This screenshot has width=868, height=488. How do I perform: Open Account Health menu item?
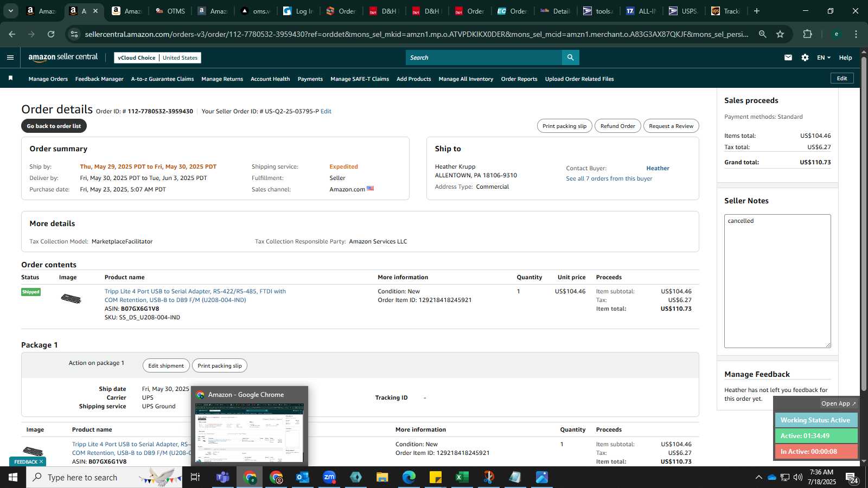point(270,79)
